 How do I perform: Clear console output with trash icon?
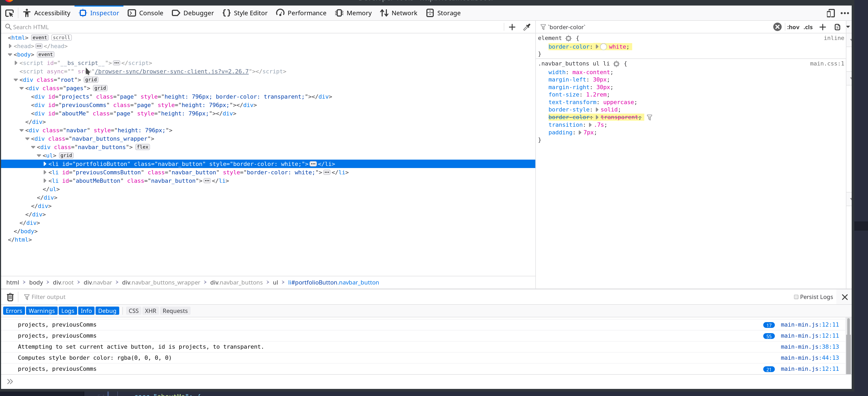[10, 297]
